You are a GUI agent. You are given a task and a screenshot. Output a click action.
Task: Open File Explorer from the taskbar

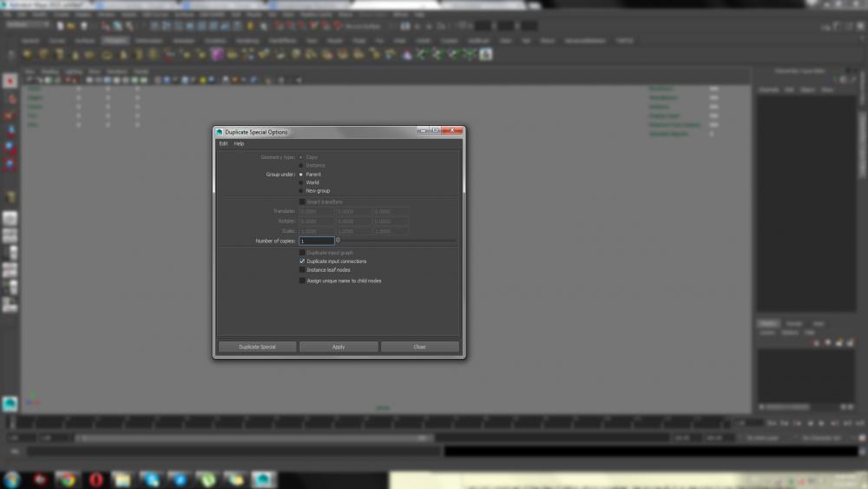pos(123,479)
